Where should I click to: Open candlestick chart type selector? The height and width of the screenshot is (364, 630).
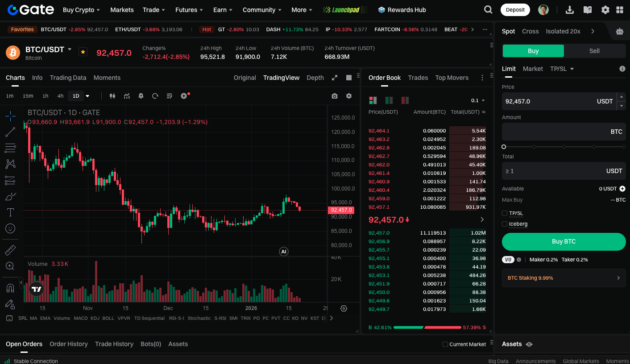(x=112, y=96)
